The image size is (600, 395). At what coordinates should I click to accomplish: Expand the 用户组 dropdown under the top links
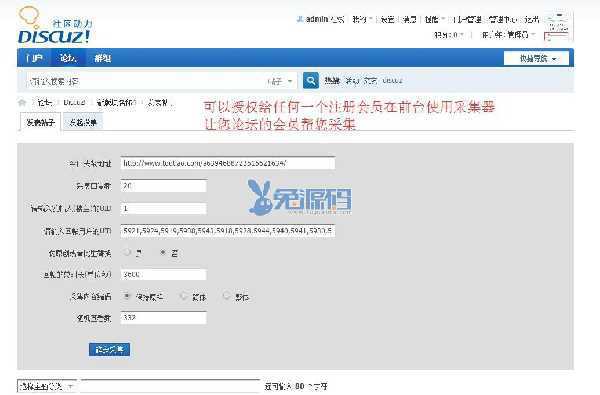tap(508, 35)
